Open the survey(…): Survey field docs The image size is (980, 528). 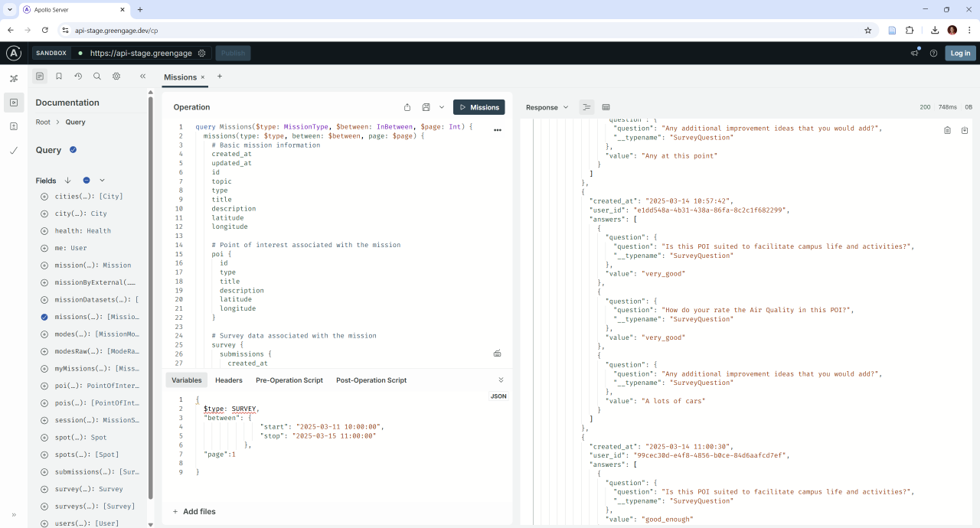[x=89, y=489]
